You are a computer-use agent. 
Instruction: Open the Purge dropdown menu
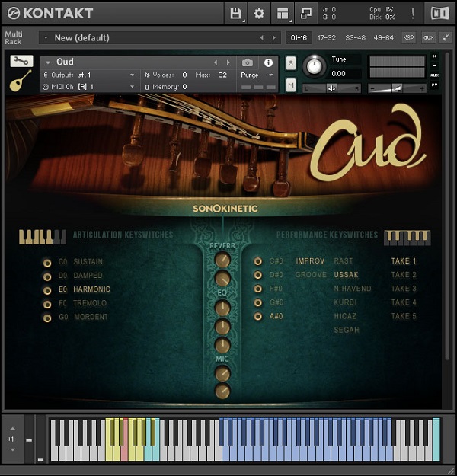click(257, 75)
